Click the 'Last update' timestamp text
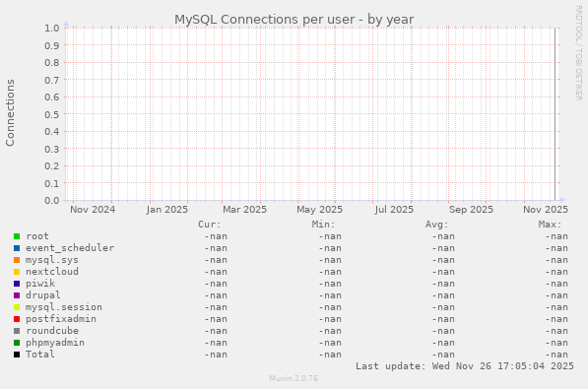This screenshot has width=588, height=389. click(x=465, y=366)
